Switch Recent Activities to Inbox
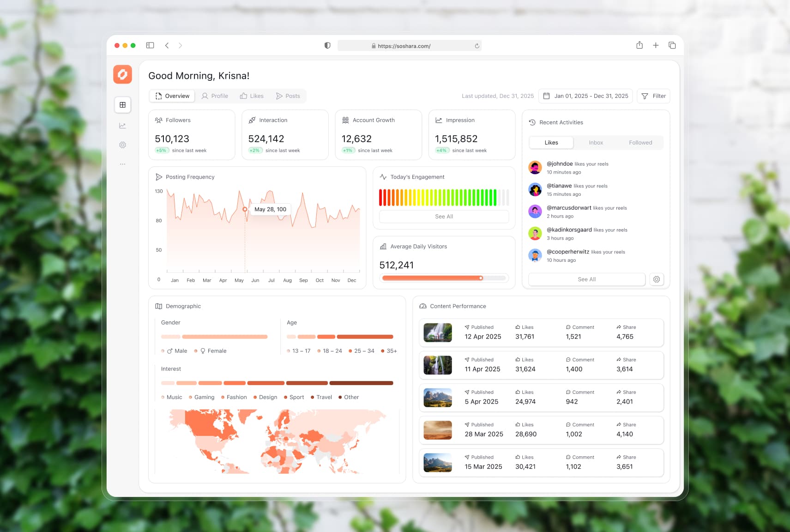 [x=596, y=143]
